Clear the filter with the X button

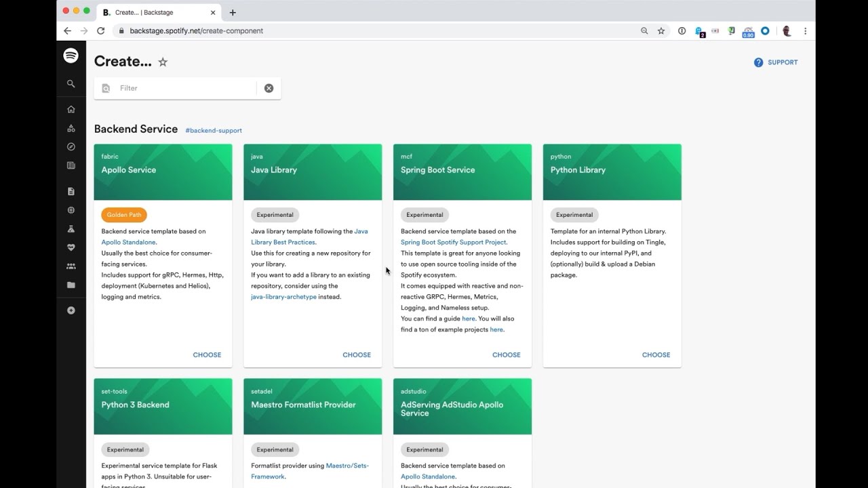[269, 88]
